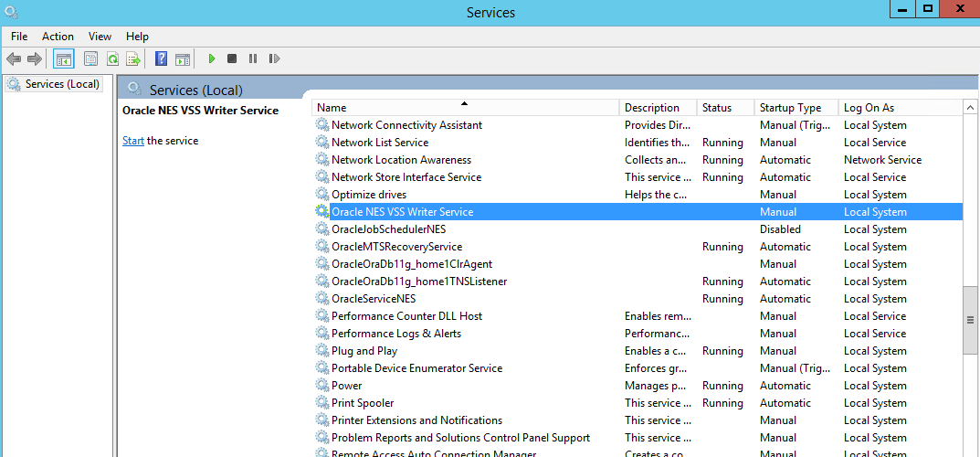Click gear icon of OracleServiceNES
980x457 pixels.
[321, 298]
